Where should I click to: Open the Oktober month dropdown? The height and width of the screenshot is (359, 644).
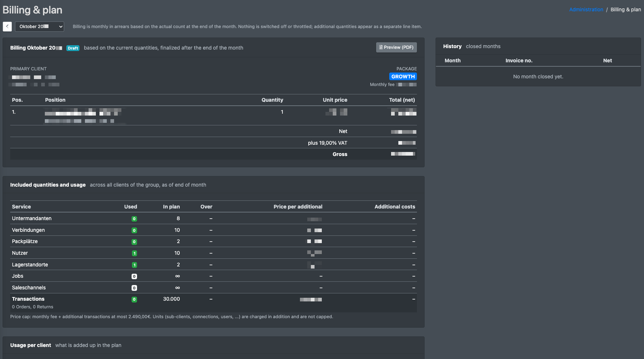[39, 27]
